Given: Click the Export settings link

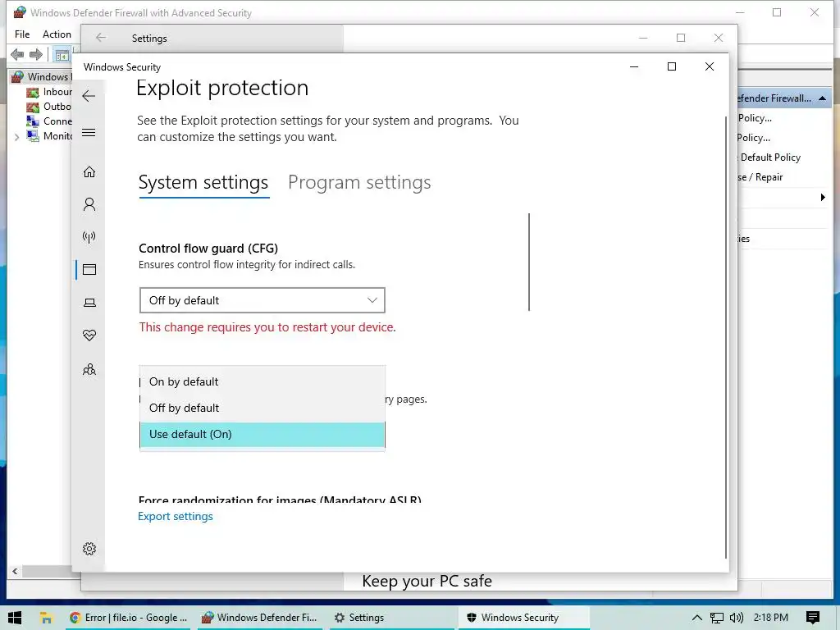Looking at the screenshot, I should [x=176, y=517].
